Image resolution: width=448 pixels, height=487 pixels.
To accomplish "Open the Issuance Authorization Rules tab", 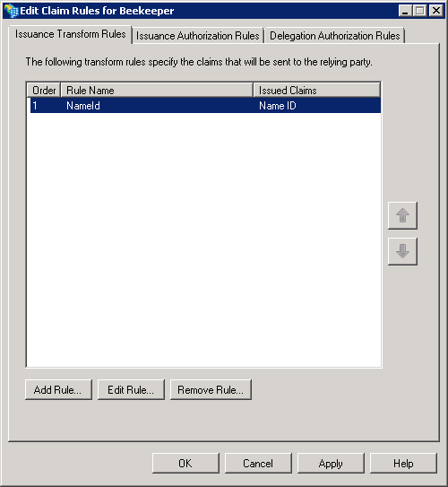I will (x=198, y=36).
